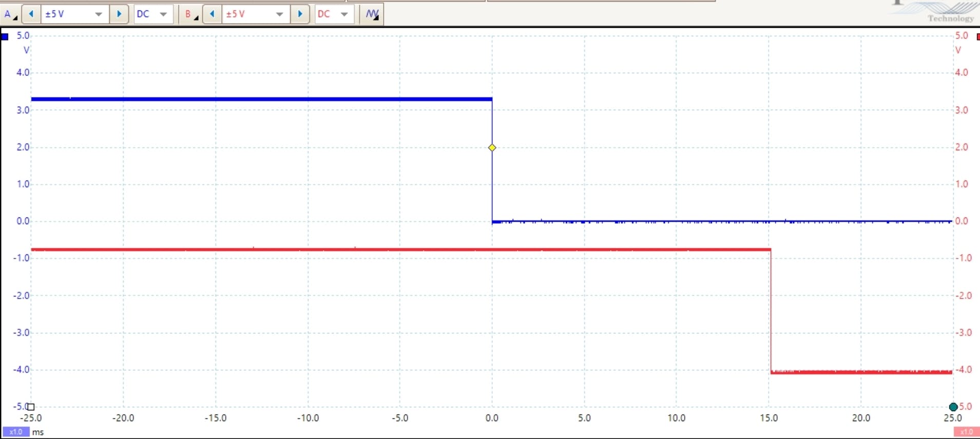Click the blue Channel A axis square
This screenshot has height=439, width=980.
coord(5,36)
